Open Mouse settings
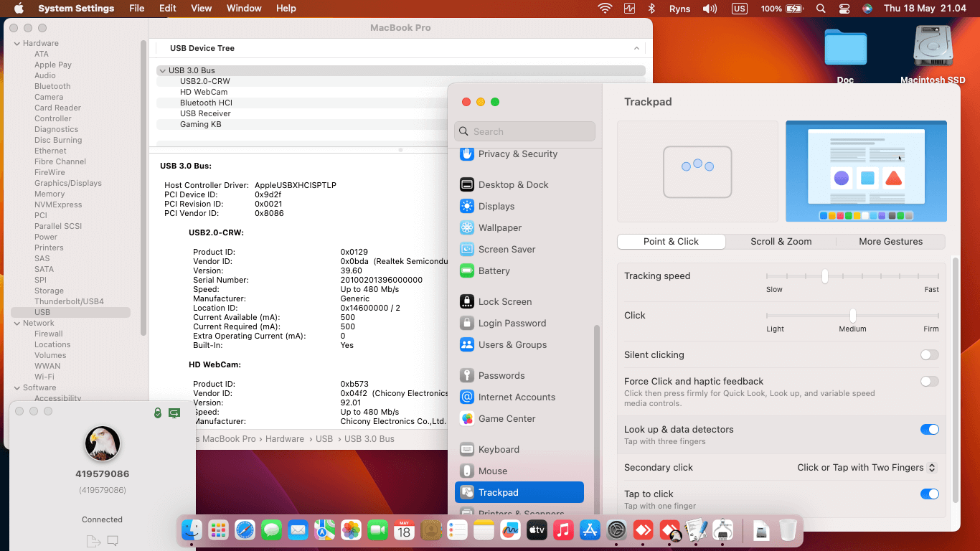 [x=491, y=471]
